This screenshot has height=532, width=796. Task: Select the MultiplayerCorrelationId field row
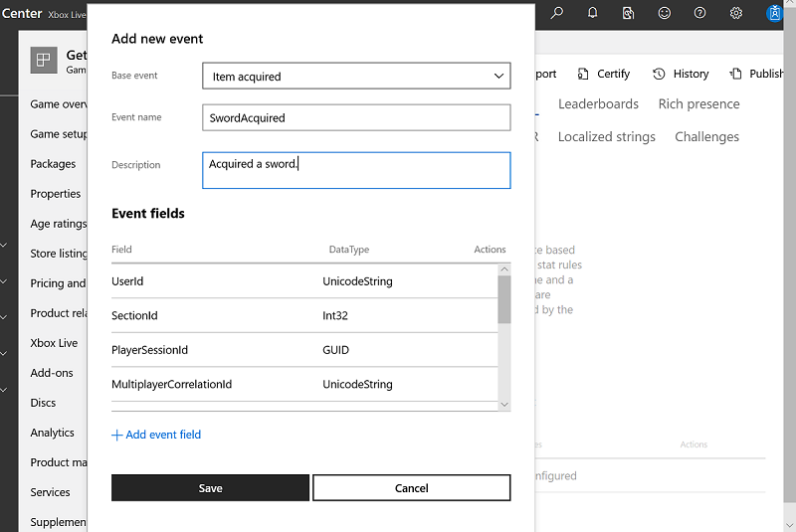[304, 384]
